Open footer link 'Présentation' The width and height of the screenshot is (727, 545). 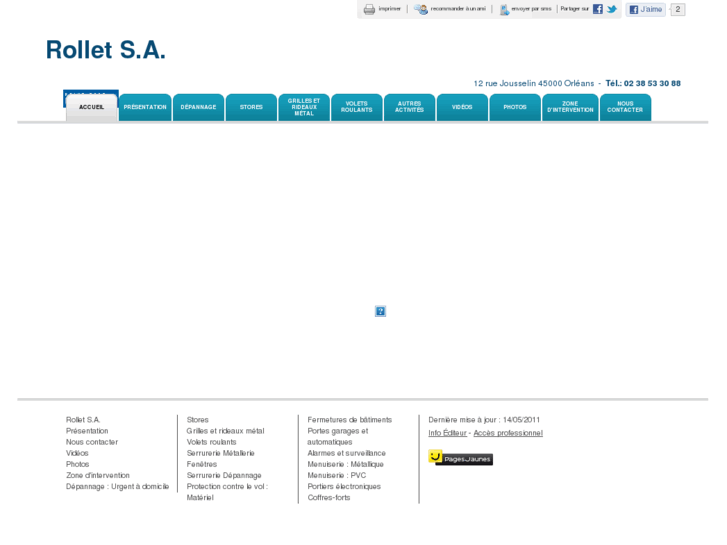pyautogui.click(x=87, y=431)
